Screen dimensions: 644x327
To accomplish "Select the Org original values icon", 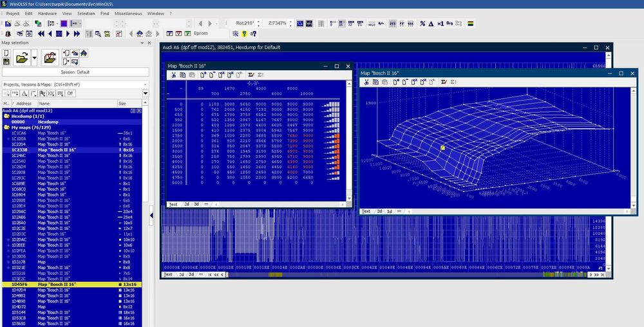I will click(450, 24).
